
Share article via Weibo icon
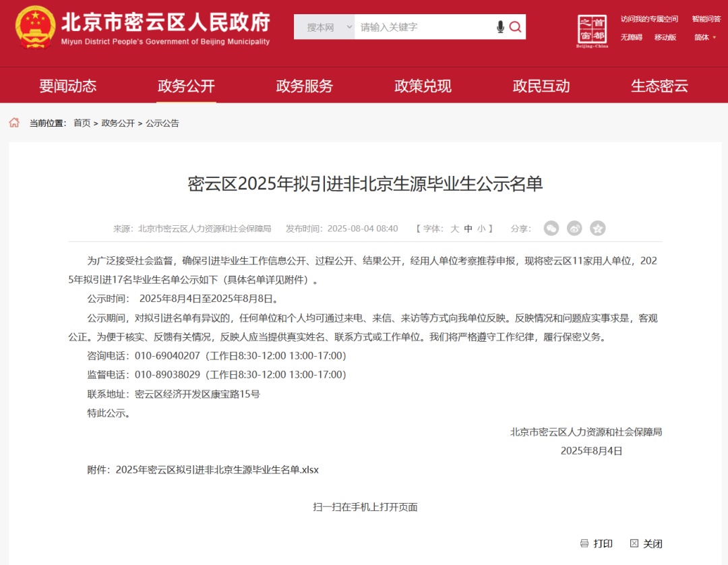pos(574,228)
